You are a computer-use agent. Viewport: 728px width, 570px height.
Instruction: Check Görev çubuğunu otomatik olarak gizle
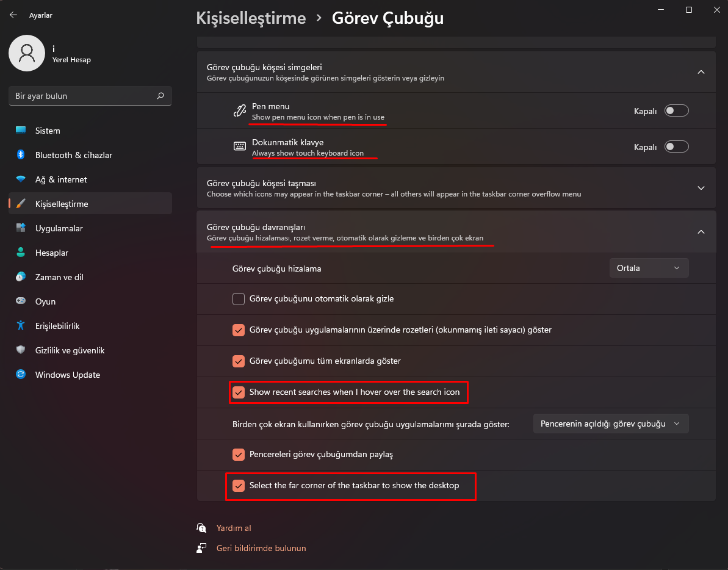(239, 299)
